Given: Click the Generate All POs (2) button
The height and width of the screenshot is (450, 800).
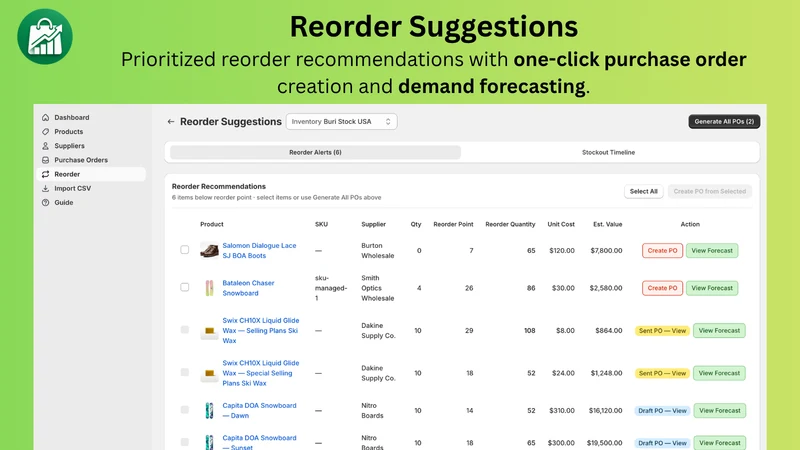Looking at the screenshot, I should [724, 121].
